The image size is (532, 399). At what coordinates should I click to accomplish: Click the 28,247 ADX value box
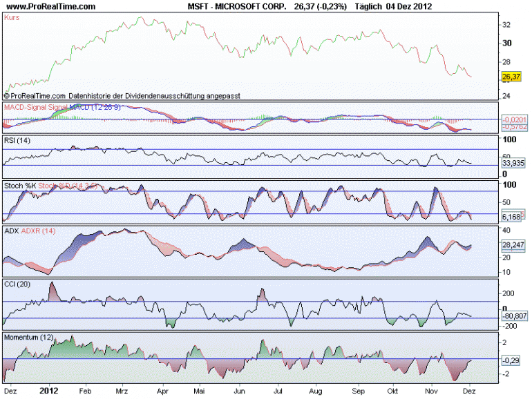(513, 245)
